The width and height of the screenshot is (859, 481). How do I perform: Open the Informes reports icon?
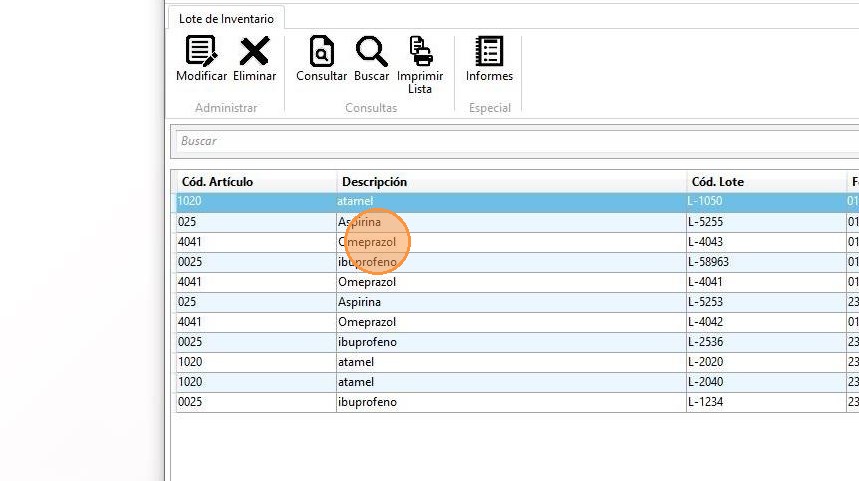pos(489,52)
